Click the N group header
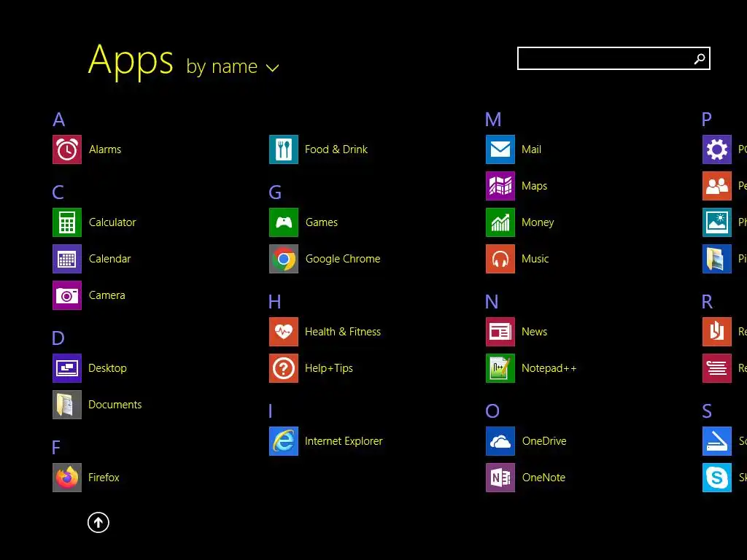This screenshot has height=560, width=747. point(492,302)
